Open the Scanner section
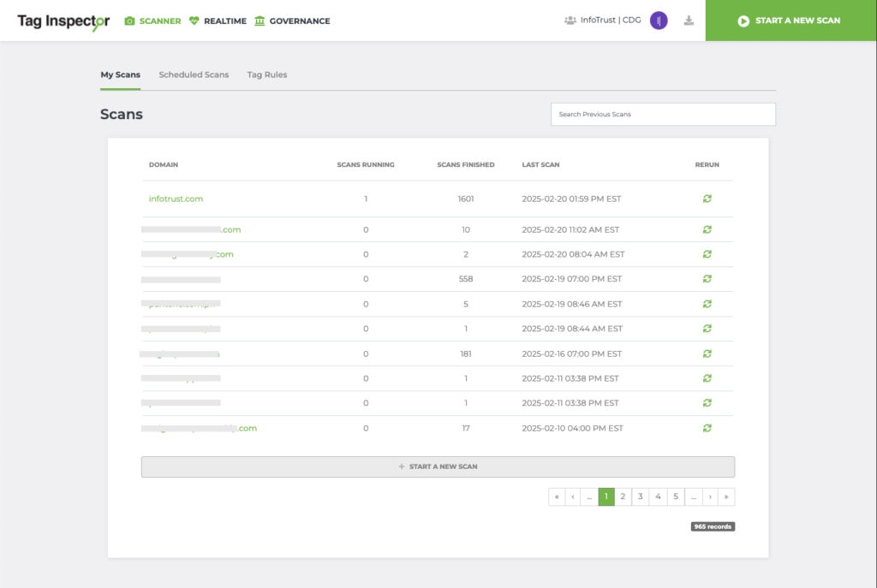 tap(152, 21)
